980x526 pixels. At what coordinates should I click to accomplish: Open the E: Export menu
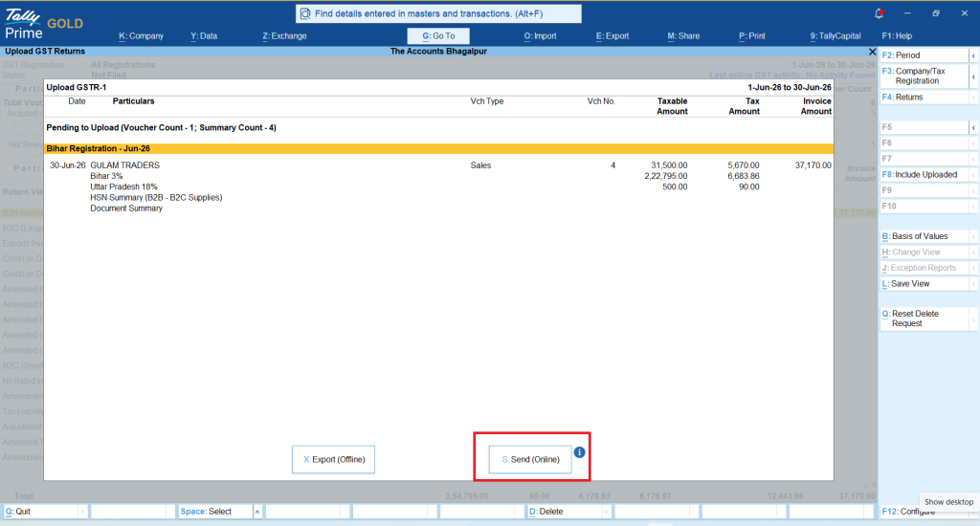click(x=612, y=36)
